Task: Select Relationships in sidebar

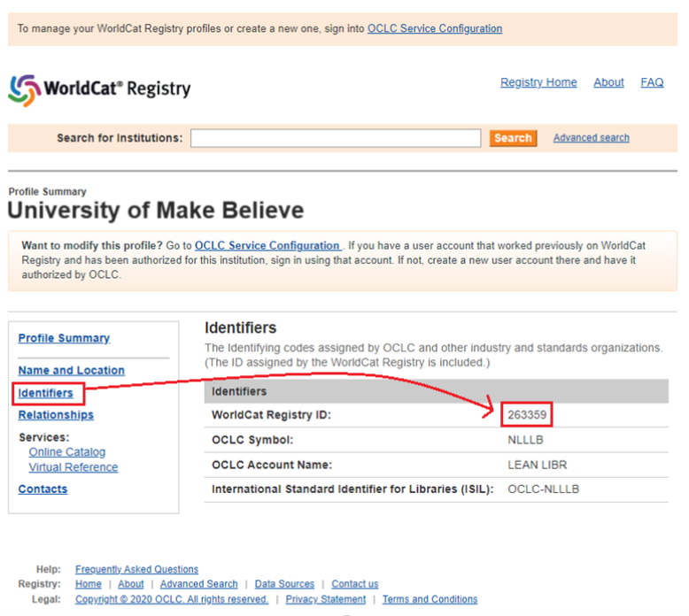Action: pos(56,415)
